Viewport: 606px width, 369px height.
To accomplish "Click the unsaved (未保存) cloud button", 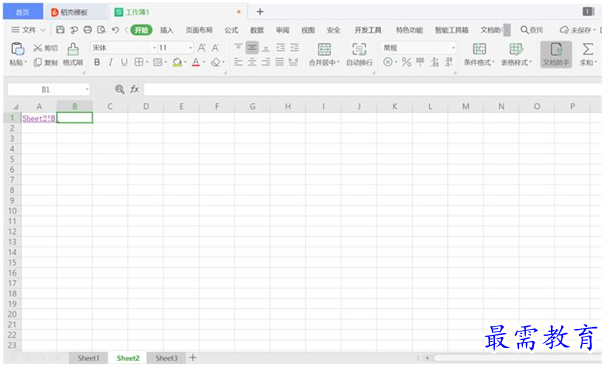I will 577,30.
